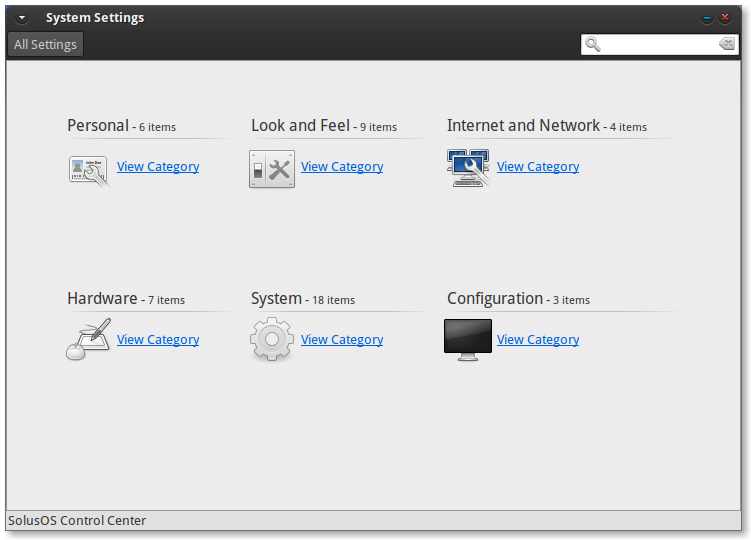Click the Internet and Network computers icon
751x540 pixels.
coord(468,168)
